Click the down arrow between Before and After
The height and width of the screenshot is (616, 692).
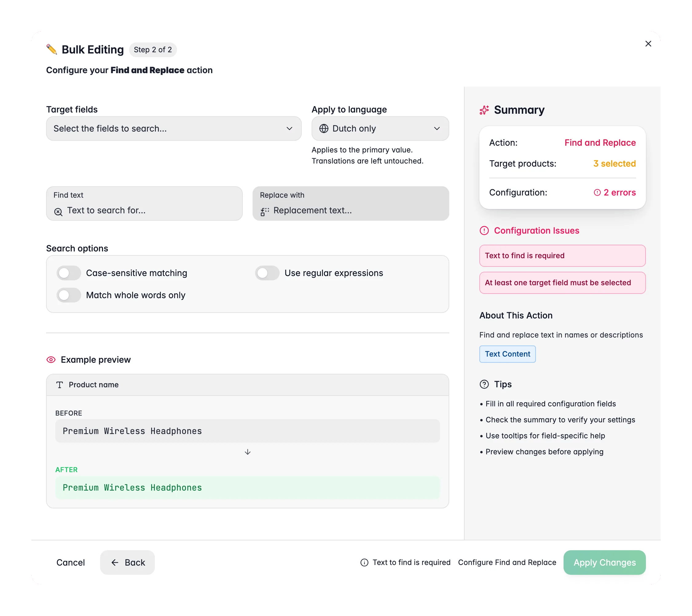(247, 452)
